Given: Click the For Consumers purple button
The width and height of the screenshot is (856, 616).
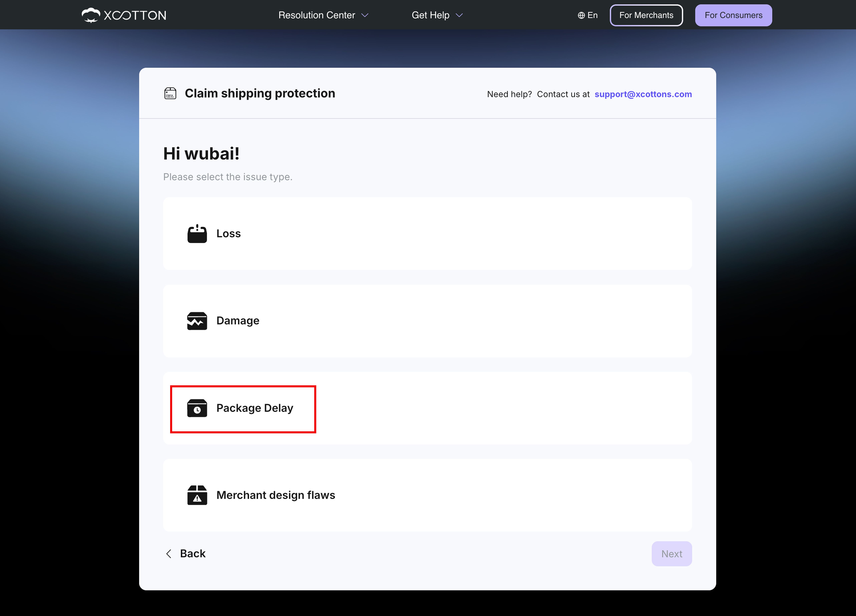Looking at the screenshot, I should pyautogui.click(x=733, y=15).
